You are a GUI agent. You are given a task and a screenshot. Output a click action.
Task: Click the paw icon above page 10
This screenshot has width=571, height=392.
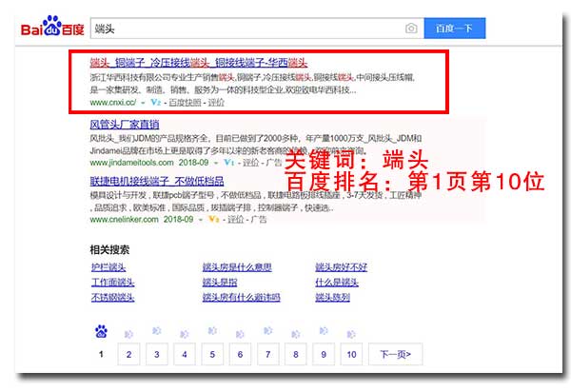pos(351,334)
